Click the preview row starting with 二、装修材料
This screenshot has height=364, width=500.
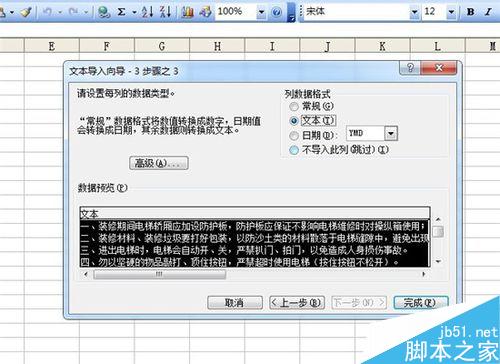tap(255, 238)
